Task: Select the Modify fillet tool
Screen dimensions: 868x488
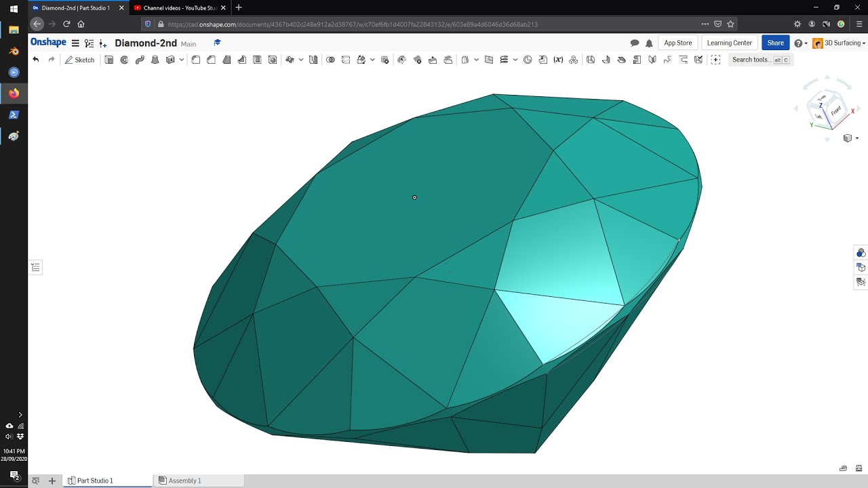Action: [x=401, y=60]
